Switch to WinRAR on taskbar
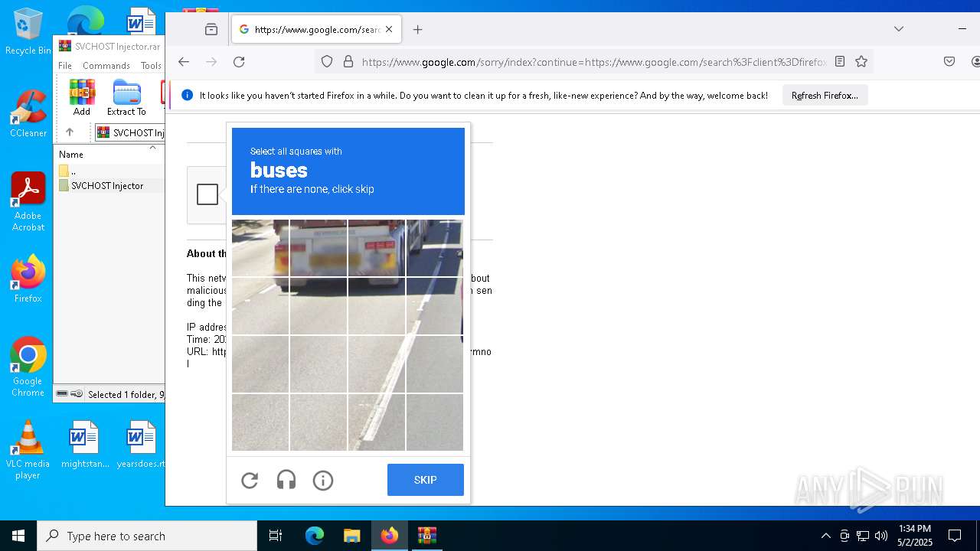The width and height of the screenshot is (980, 551). [x=426, y=536]
